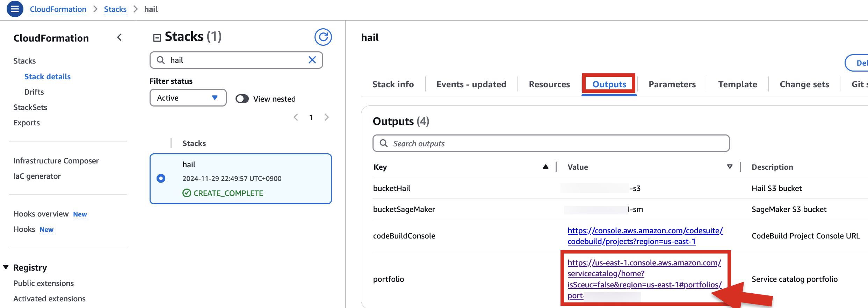The image size is (868, 308).
Task: Open Public extensions in Registry
Action: click(x=44, y=283)
